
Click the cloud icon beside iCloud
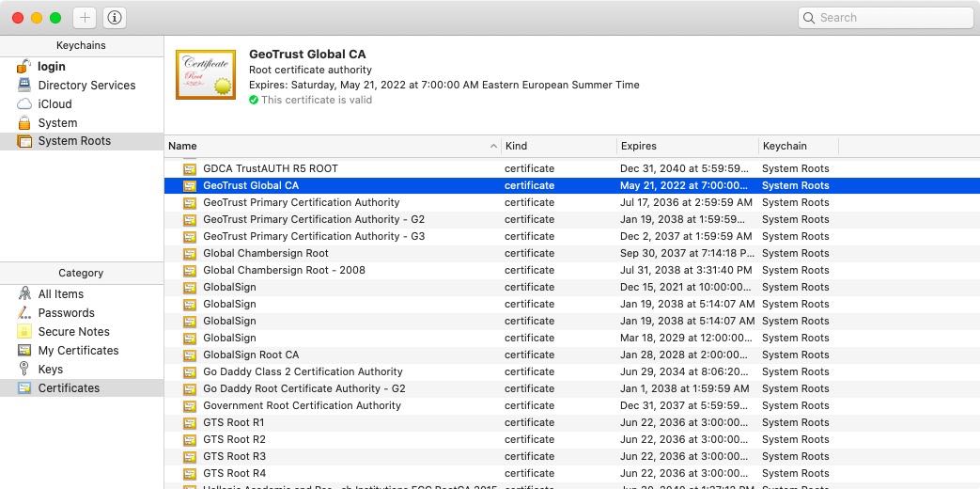click(x=23, y=103)
